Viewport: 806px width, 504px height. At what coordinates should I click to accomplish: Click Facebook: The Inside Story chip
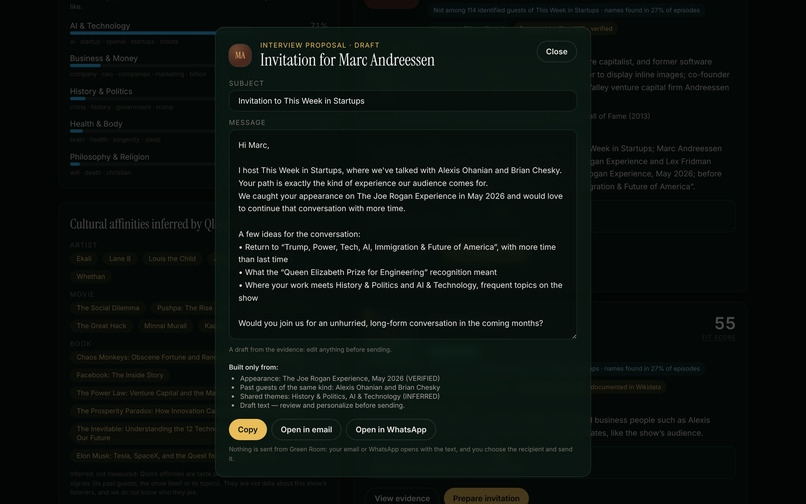tap(120, 375)
